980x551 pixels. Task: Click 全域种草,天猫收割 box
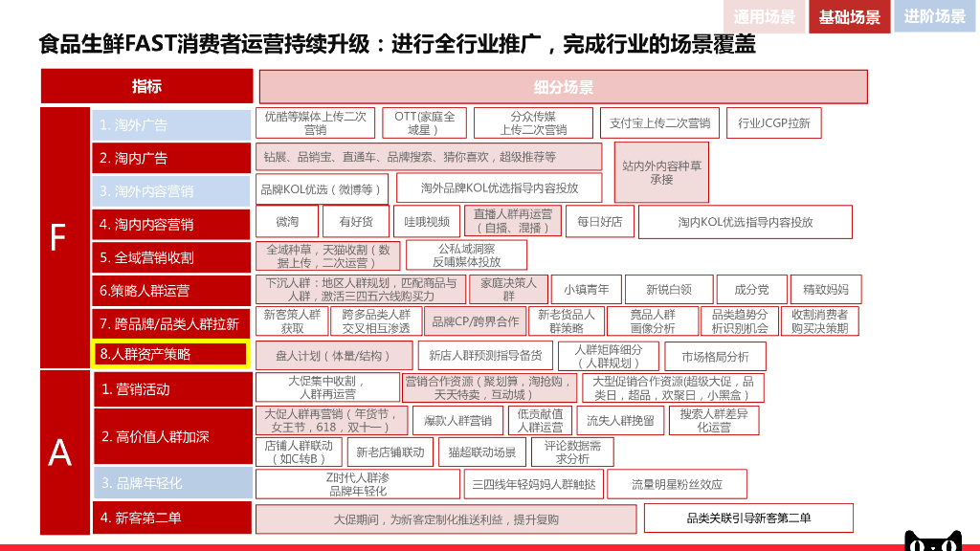point(328,255)
